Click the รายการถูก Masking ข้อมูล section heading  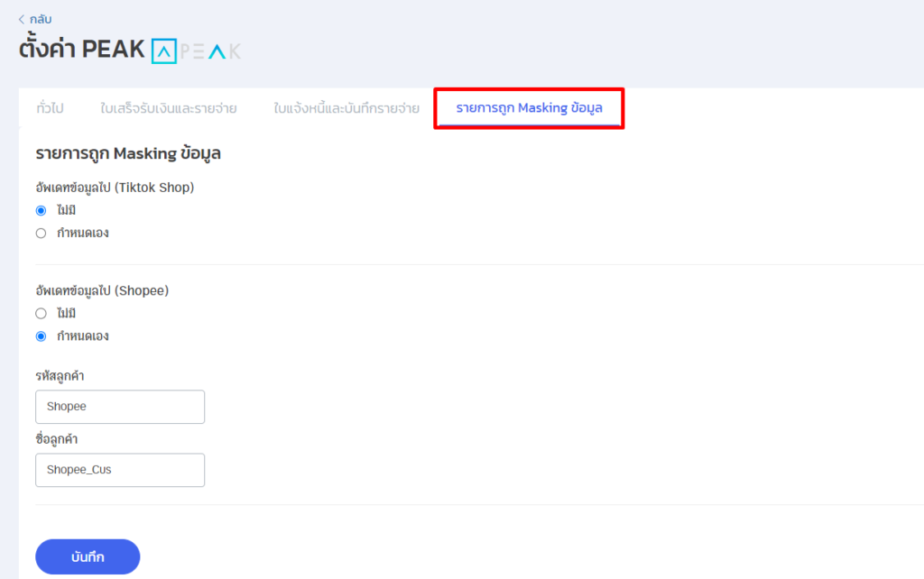(128, 154)
